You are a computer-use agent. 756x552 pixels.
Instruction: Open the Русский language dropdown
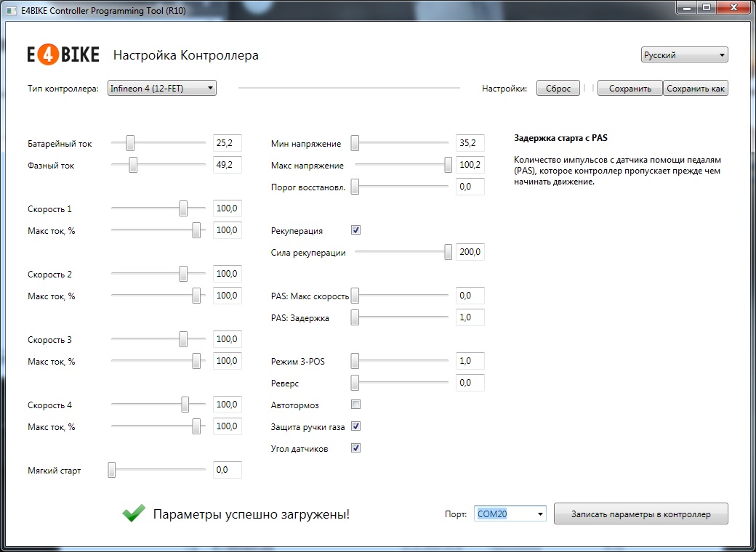684,55
